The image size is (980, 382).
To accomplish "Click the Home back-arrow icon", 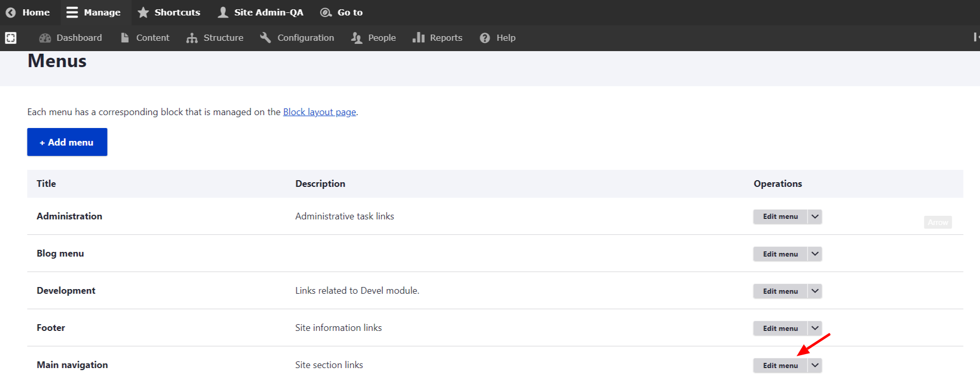I will click(x=10, y=12).
